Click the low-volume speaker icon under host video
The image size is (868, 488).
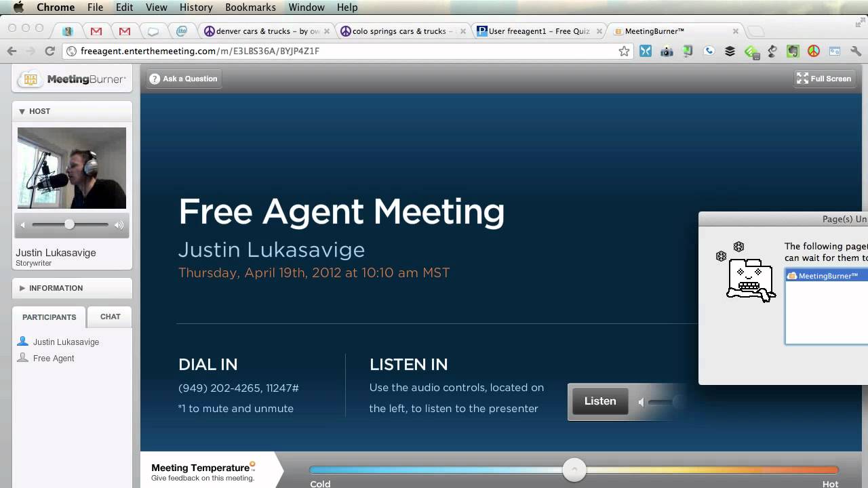point(22,225)
